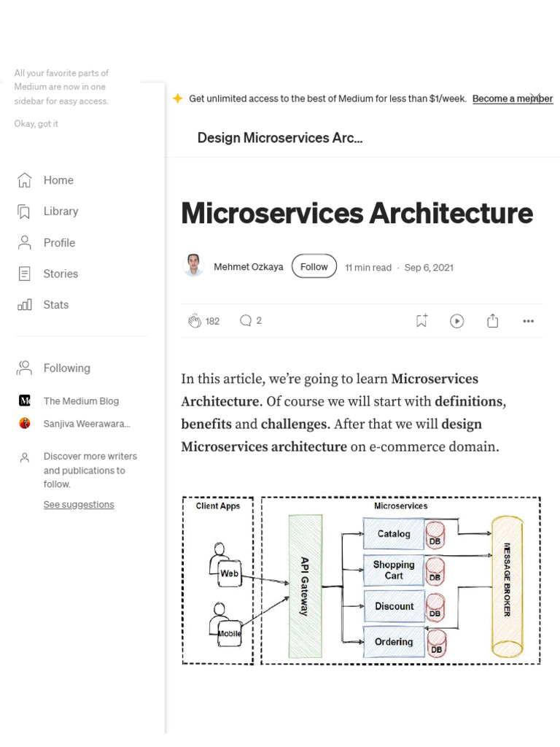Image resolution: width=560 pixels, height=747 pixels.
Task: Open Following section in sidebar
Action: 66,368
